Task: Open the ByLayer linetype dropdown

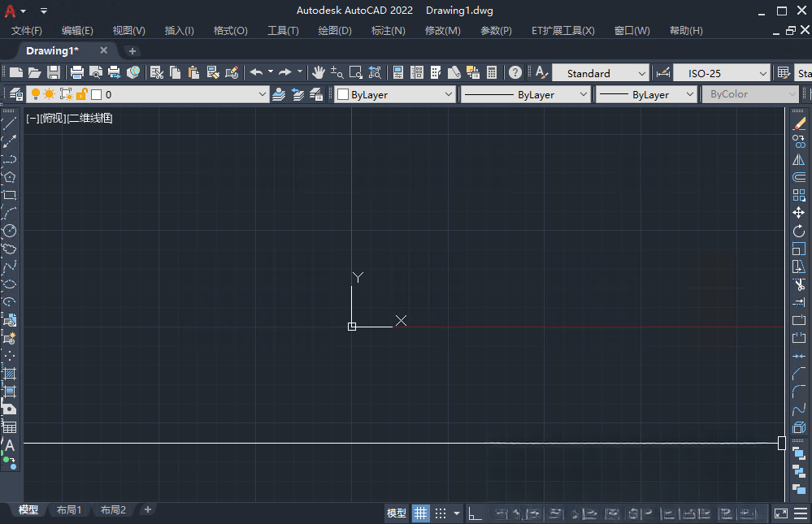Action: pos(583,94)
